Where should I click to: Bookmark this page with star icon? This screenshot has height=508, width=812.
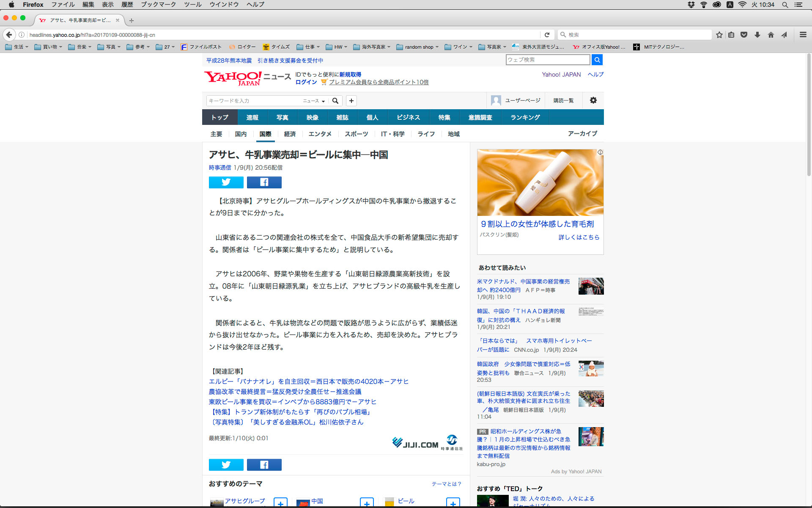point(719,35)
